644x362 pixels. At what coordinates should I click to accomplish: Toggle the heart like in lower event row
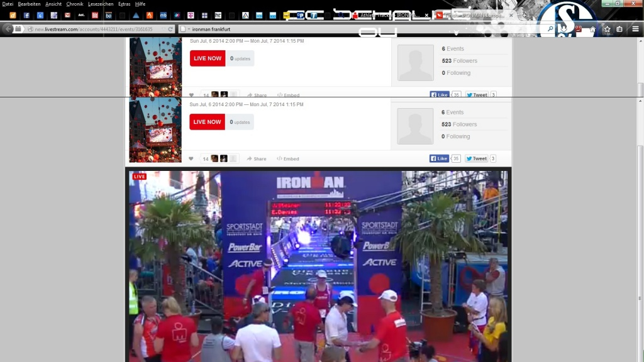click(191, 159)
